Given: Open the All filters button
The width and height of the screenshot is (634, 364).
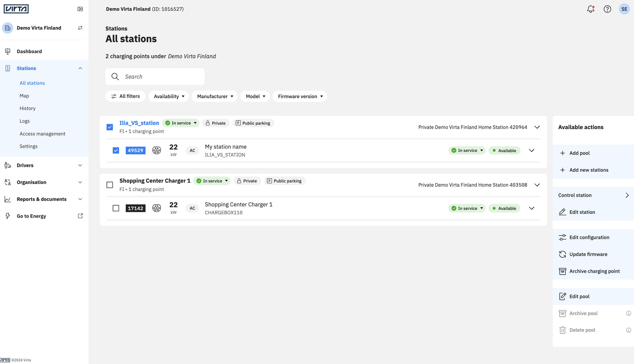Looking at the screenshot, I should [x=125, y=96].
